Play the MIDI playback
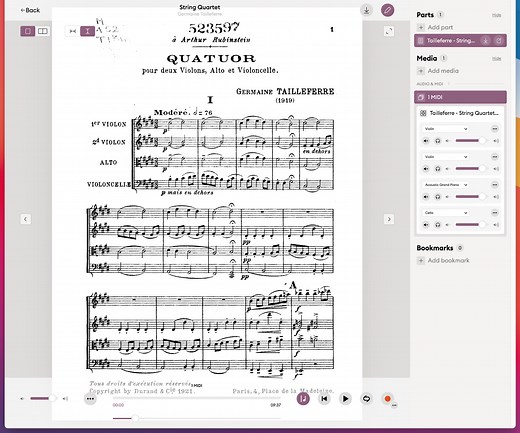 point(345,399)
